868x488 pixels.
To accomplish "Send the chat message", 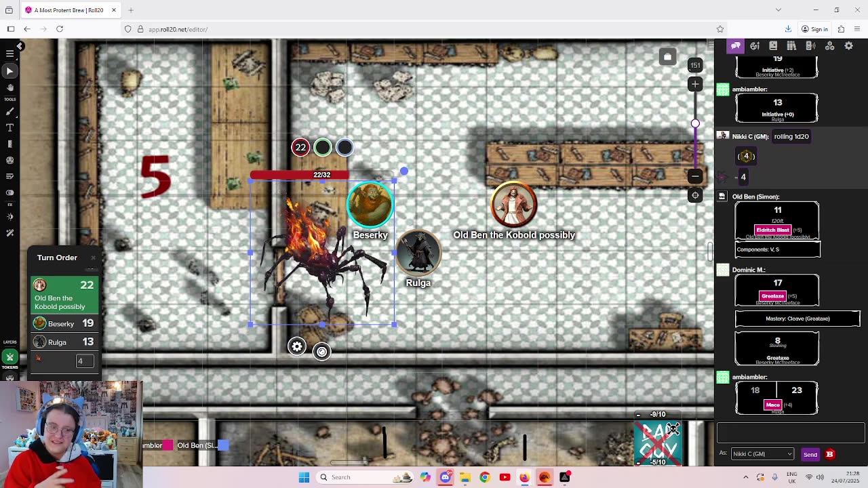I will click(x=810, y=455).
